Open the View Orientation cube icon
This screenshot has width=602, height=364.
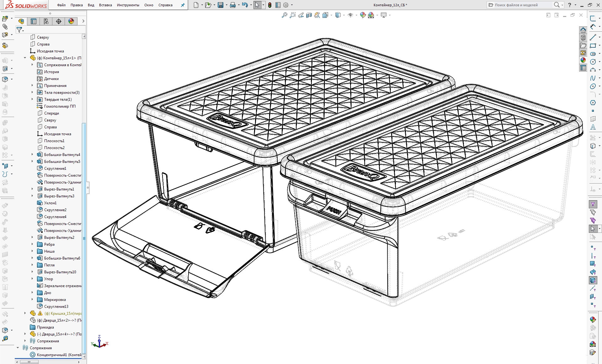click(325, 15)
